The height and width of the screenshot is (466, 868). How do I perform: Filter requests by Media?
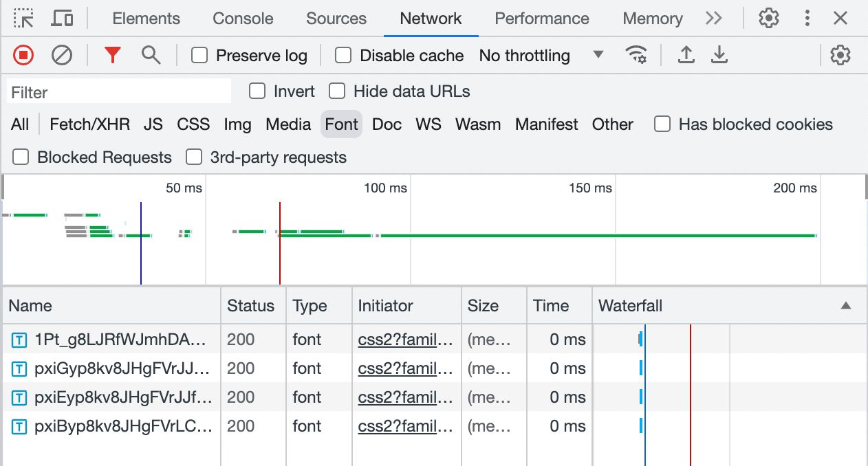click(288, 124)
